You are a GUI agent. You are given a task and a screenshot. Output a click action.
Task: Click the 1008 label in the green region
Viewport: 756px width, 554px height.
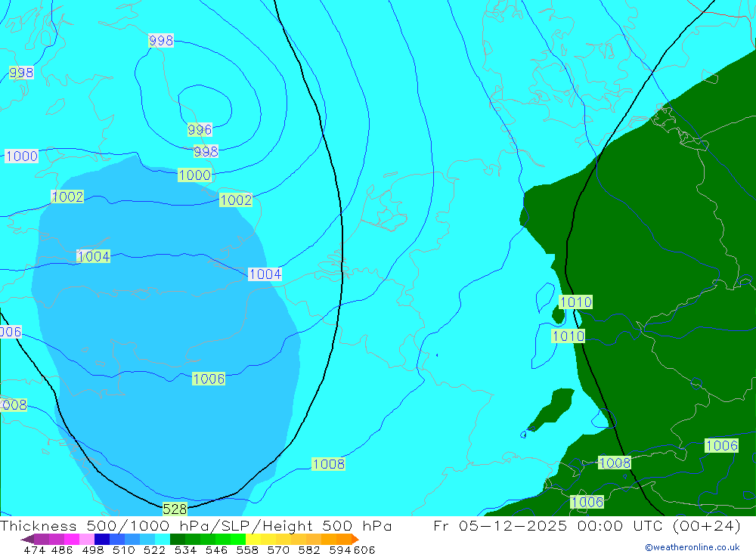[615, 463]
